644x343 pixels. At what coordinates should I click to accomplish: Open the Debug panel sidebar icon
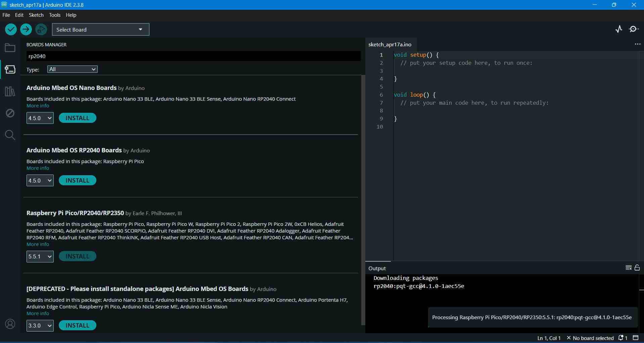click(10, 113)
